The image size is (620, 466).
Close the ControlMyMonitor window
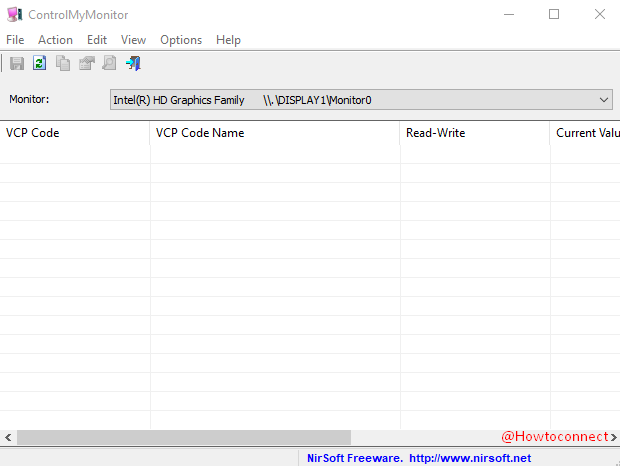[600, 15]
